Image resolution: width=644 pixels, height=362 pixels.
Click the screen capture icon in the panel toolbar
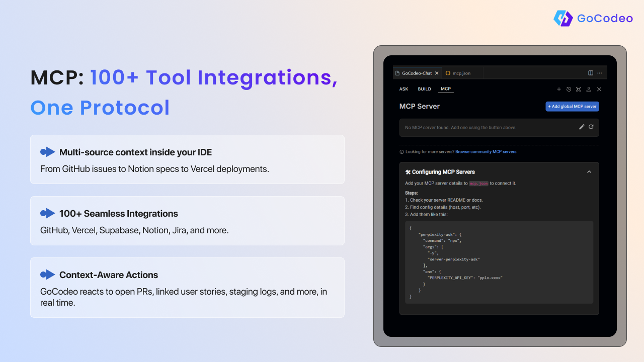[x=579, y=89]
